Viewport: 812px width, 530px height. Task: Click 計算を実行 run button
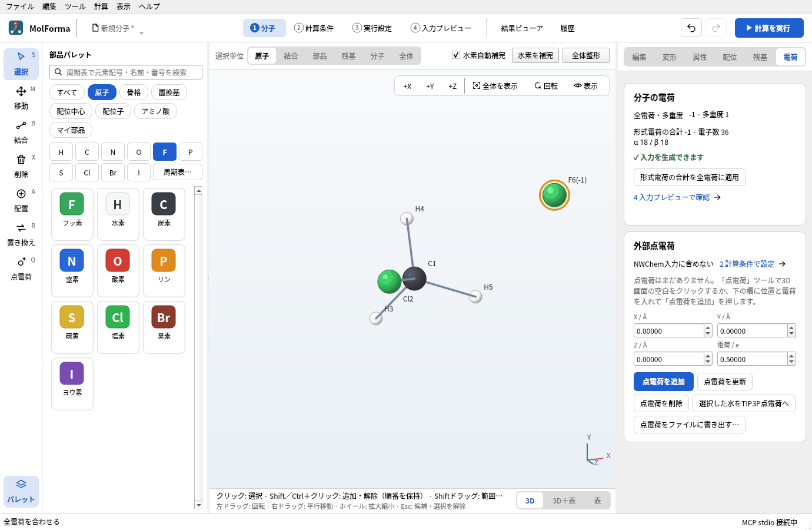pyautogui.click(x=769, y=28)
